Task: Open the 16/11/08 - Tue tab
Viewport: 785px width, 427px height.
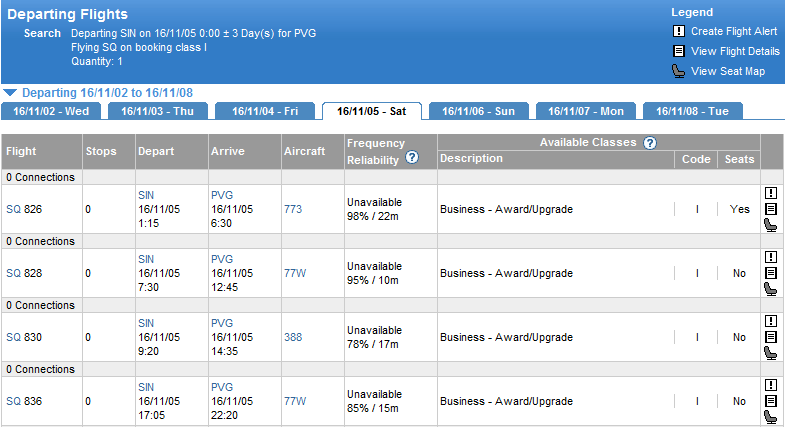Action: (x=692, y=111)
